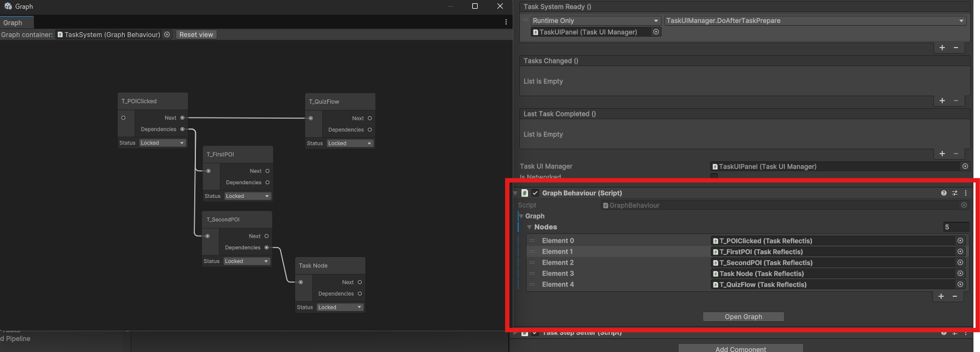Open Status dropdown on T_QuizFlow node
The height and width of the screenshot is (352, 980).
tap(350, 143)
